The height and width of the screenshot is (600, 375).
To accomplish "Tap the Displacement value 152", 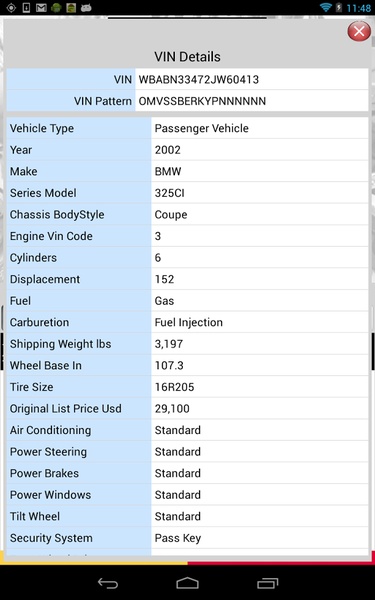I will [165, 279].
